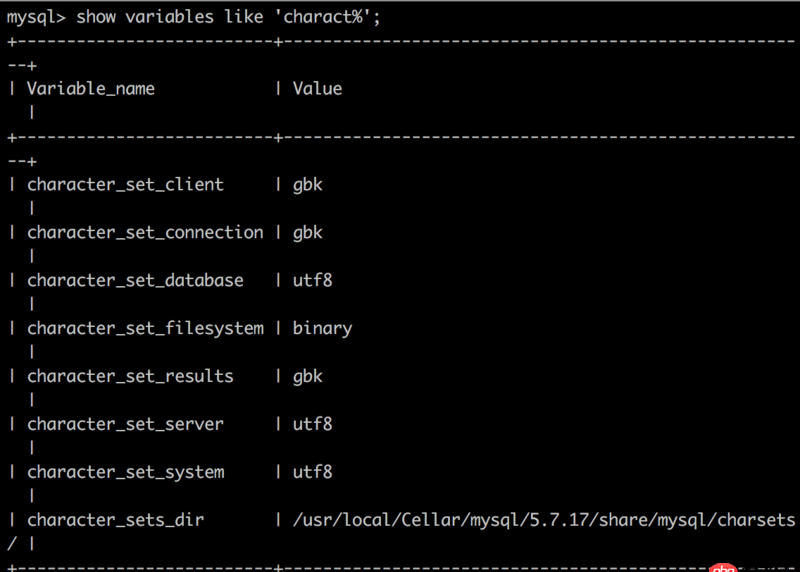Click the character_set_filesystem variable name
Viewport: 800px width, 572px height.
click(145, 329)
